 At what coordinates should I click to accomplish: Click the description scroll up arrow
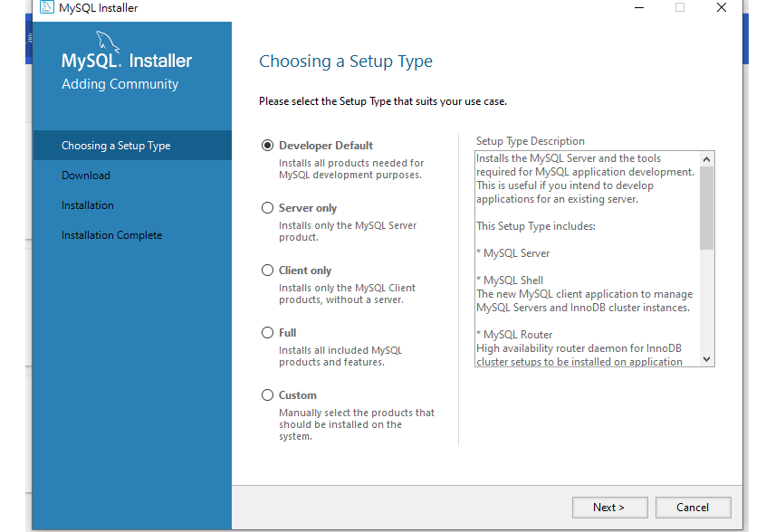707,159
